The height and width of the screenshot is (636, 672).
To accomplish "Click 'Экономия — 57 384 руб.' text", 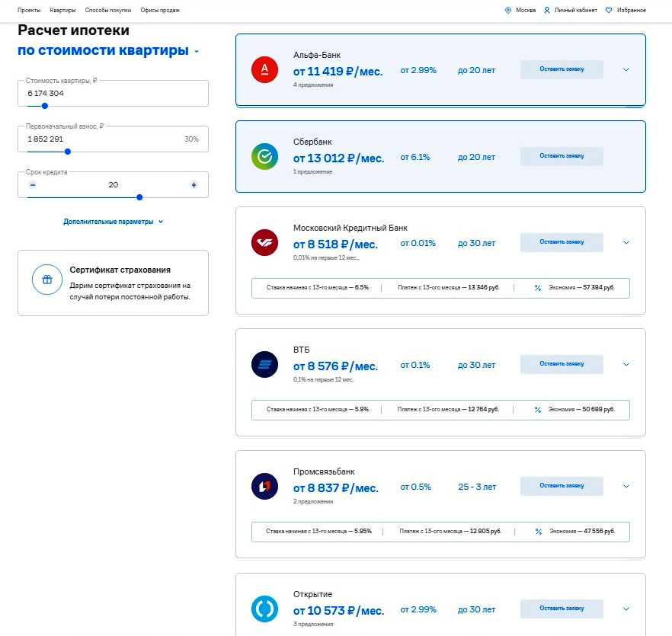I will [x=581, y=288].
